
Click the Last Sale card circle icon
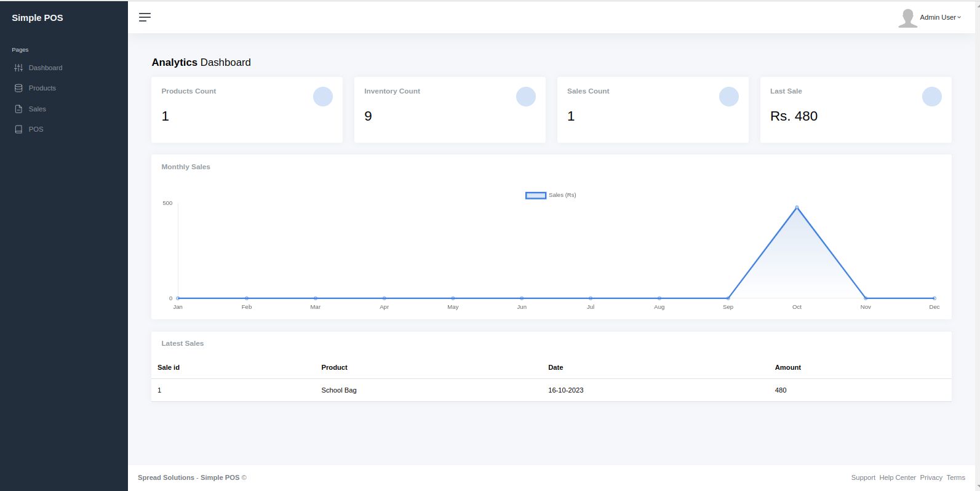[x=932, y=97]
